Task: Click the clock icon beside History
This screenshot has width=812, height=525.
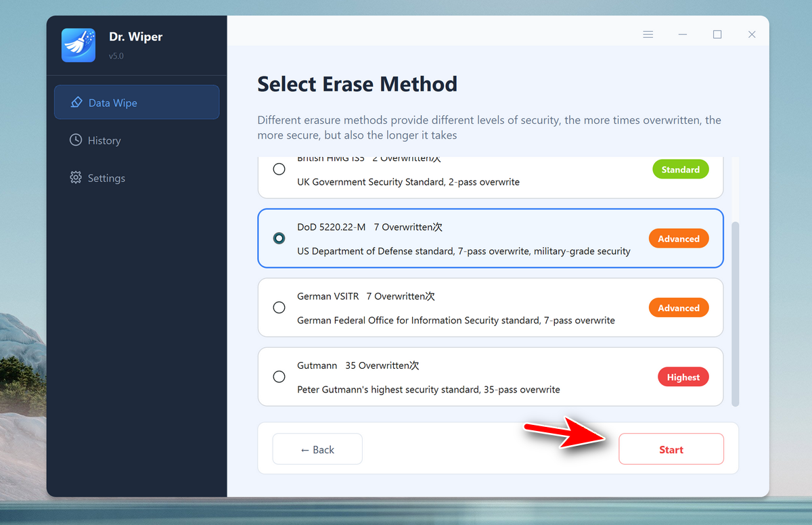Action: pos(76,140)
